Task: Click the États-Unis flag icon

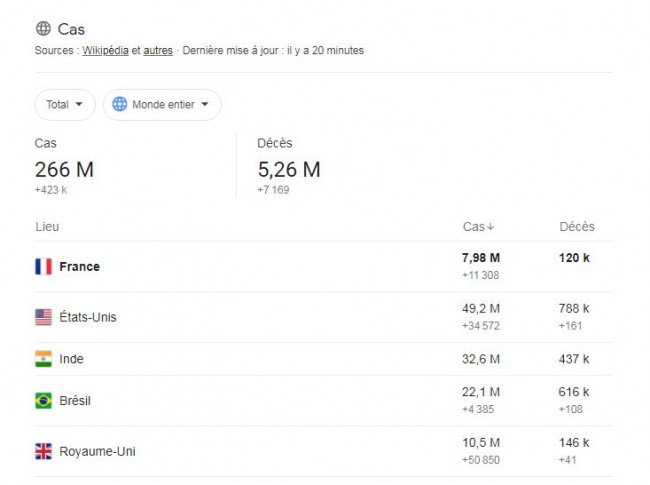Action: pyautogui.click(x=44, y=317)
